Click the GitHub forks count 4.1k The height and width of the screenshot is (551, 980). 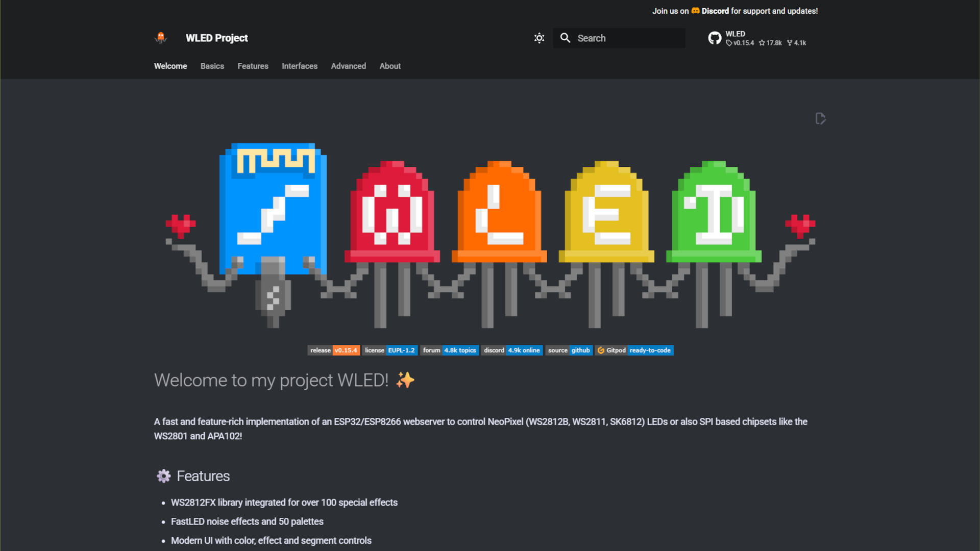(x=796, y=43)
